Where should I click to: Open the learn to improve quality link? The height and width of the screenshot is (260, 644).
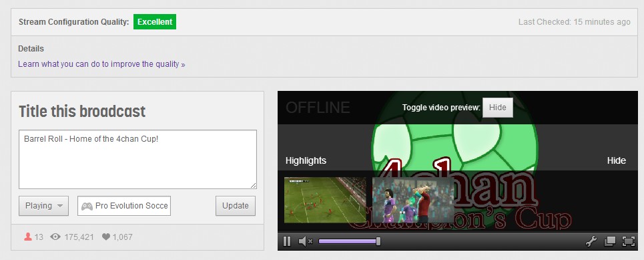(101, 64)
